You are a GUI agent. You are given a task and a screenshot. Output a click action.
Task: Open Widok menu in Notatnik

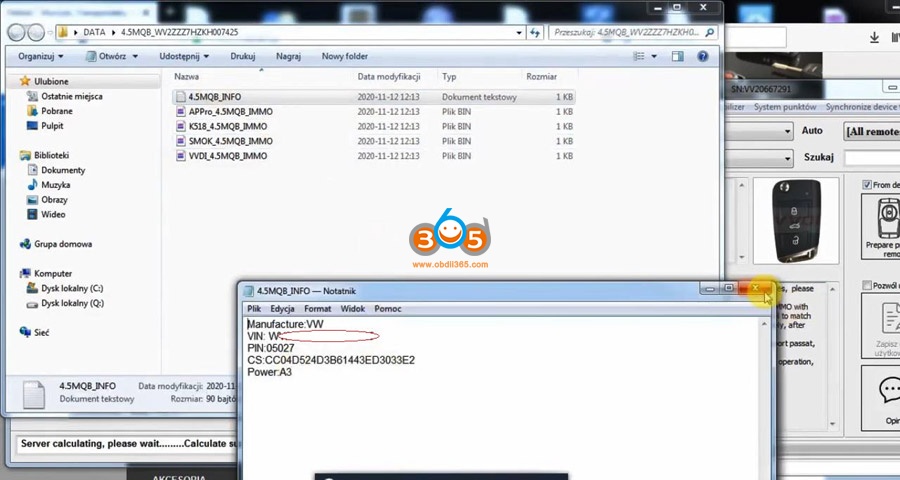pos(353,309)
